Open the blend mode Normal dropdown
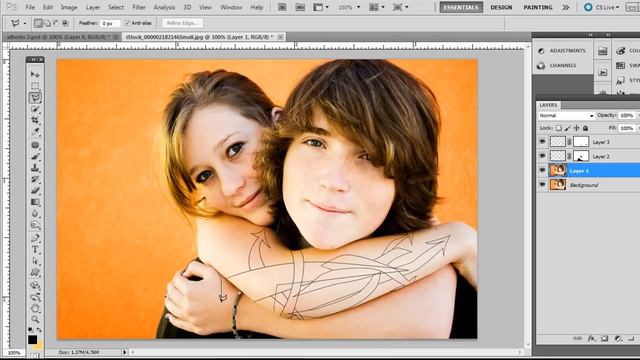The width and height of the screenshot is (640, 360). [x=566, y=116]
